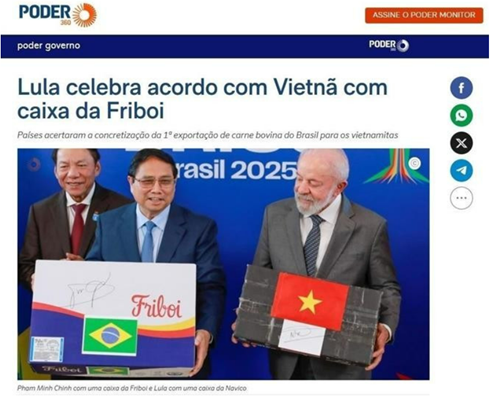500x400 pixels.
Task: Click copyright icon on the photo
Action: point(415,163)
